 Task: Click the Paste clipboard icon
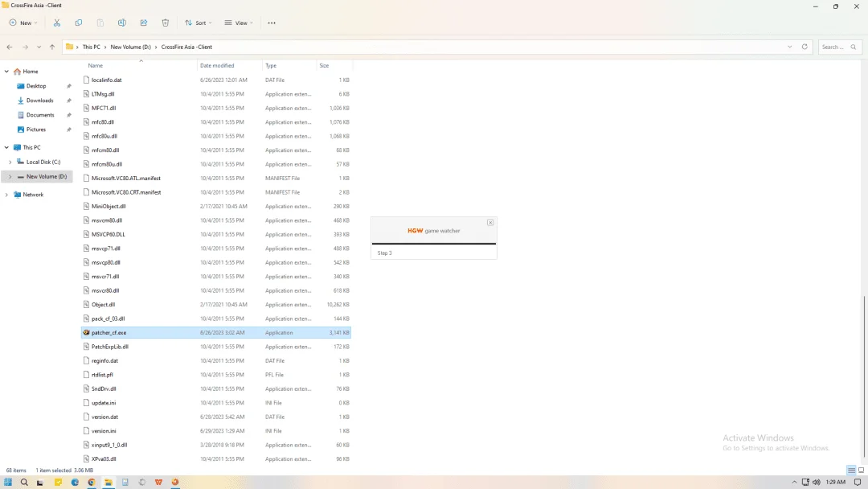pos(100,23)
